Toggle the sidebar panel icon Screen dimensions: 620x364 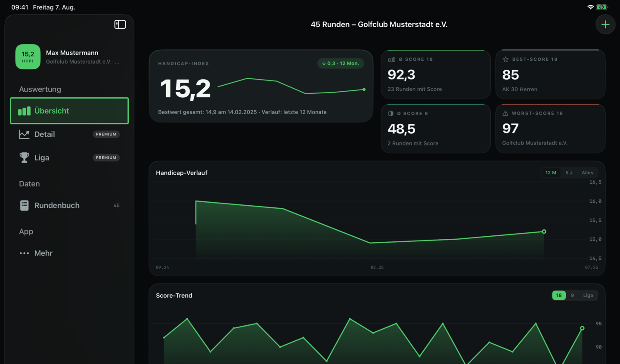click(120, 25)
